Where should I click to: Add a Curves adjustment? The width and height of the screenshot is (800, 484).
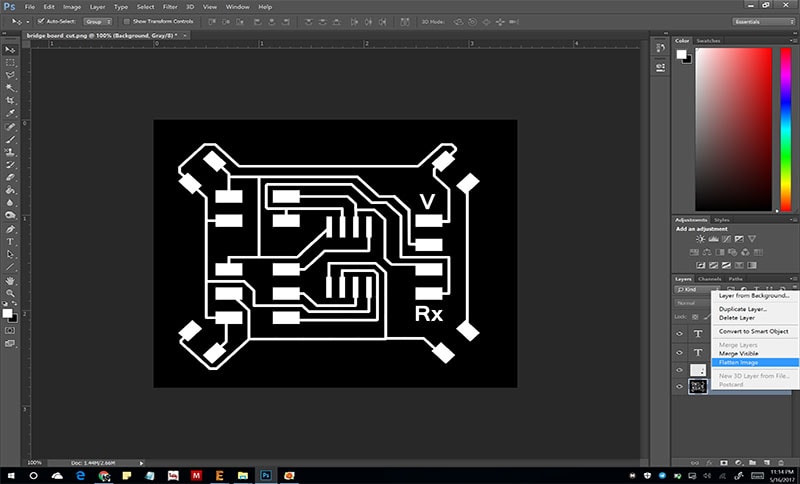726,239
